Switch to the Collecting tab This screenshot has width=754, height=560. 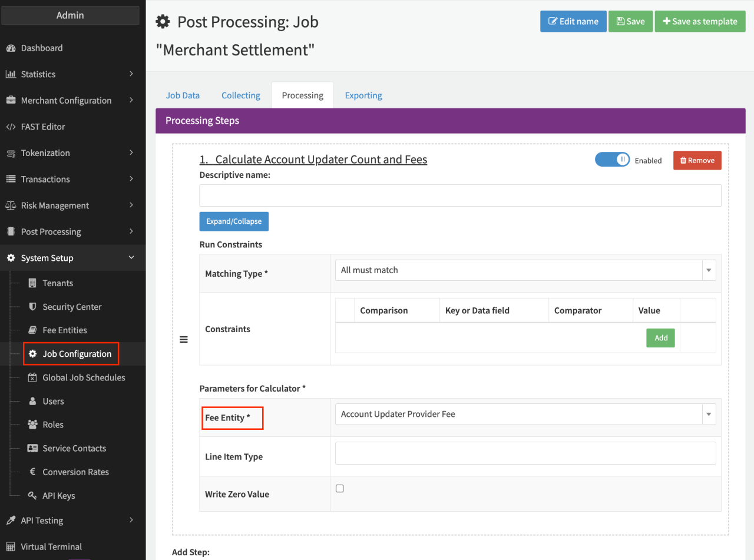tap(240, 95)
